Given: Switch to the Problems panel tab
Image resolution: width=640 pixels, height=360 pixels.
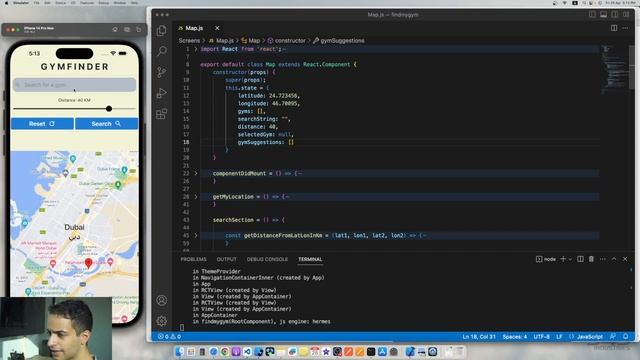Looking at the screenshot, I should (193, 259).
